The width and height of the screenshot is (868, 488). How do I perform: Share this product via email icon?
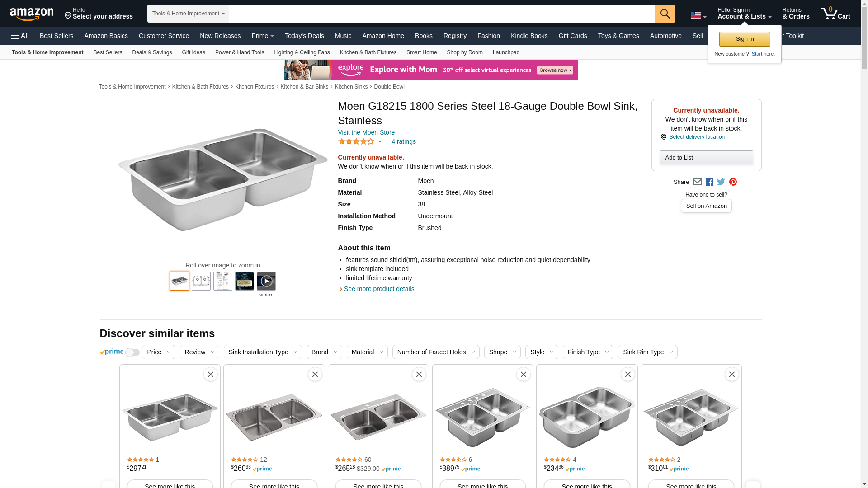coord(697,182)
